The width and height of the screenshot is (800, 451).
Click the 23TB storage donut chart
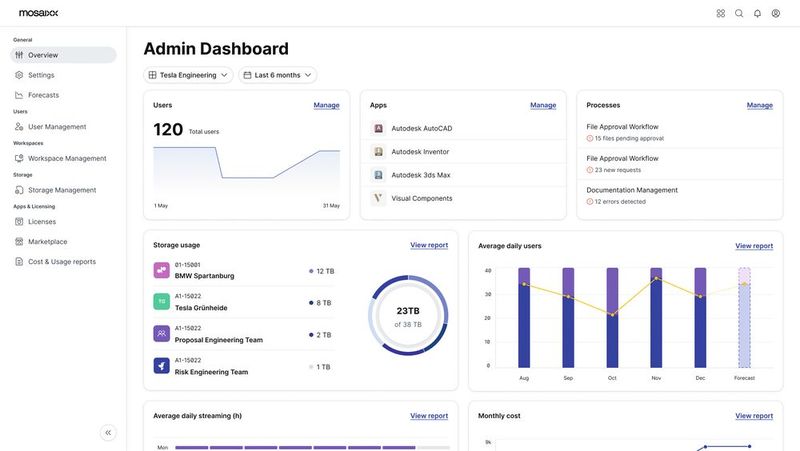click(408, 315)
